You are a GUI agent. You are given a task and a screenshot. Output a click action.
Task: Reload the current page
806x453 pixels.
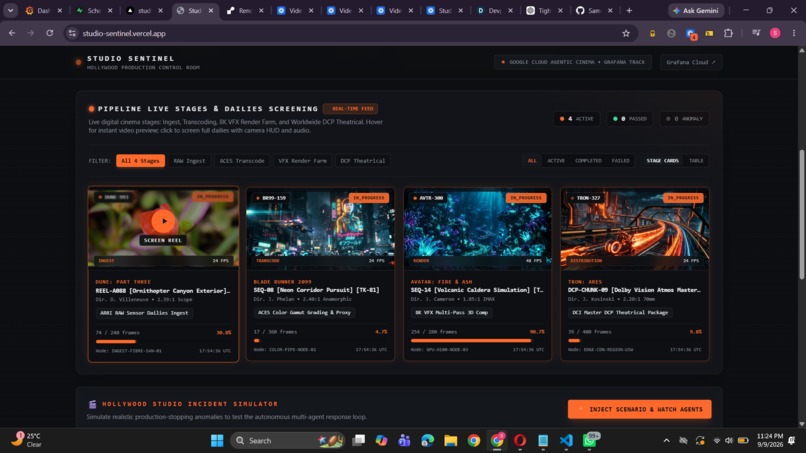point(49,33)
